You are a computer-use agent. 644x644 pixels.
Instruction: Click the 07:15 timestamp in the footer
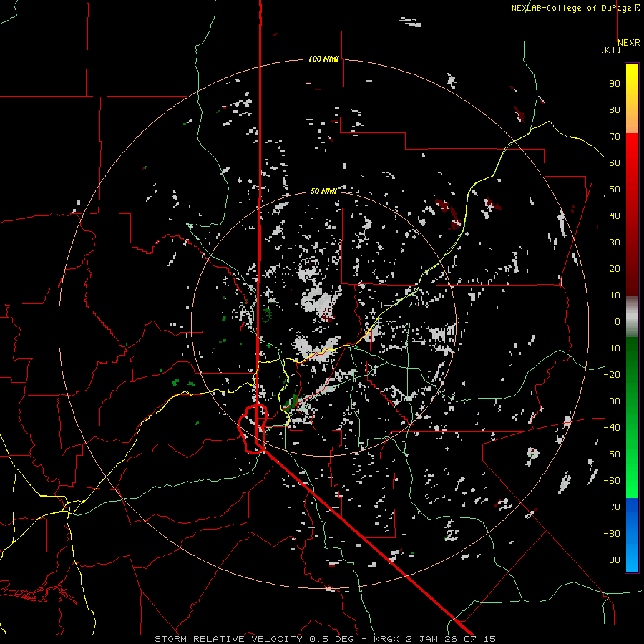pyautogui.click(x=479, y=639)
